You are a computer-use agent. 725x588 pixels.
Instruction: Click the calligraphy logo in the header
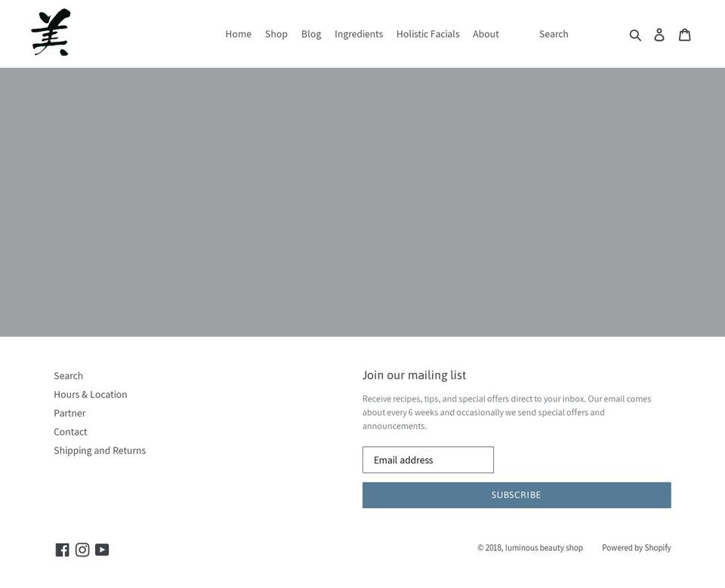click(51, 32)
